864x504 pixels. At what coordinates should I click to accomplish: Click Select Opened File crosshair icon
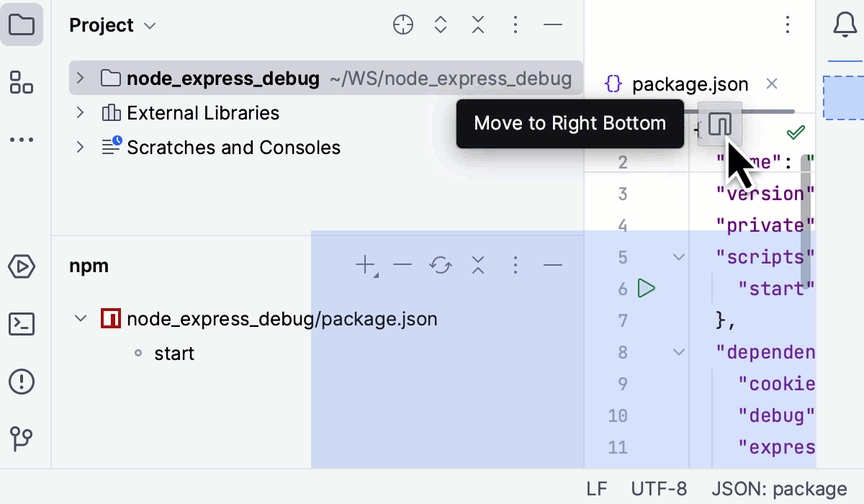pos(403,25)
